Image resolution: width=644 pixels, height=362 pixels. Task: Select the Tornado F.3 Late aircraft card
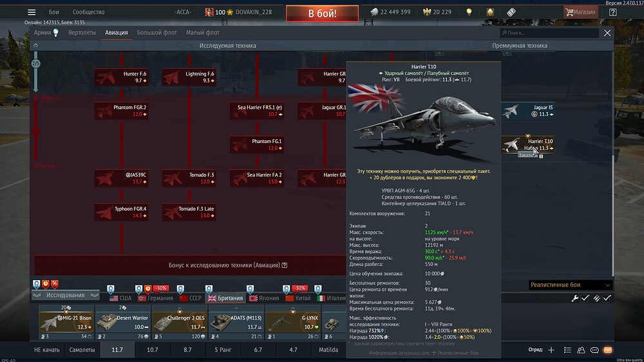pos(189,212)
